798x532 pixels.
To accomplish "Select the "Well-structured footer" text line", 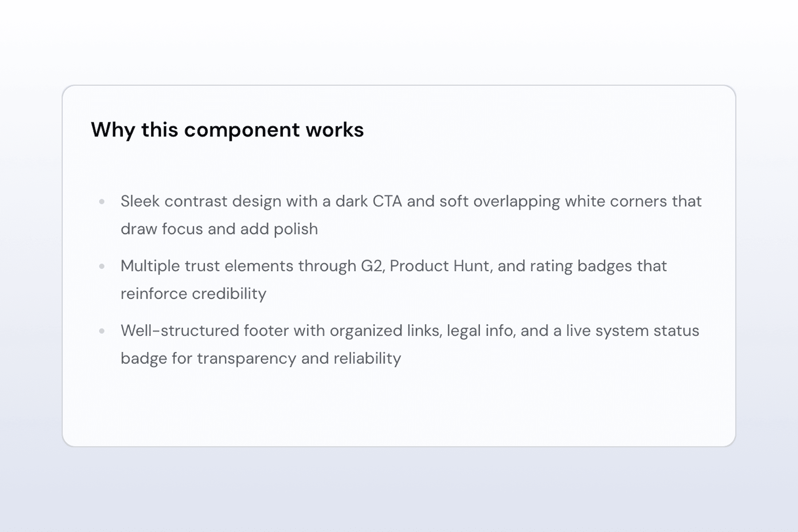I will (410, 331).
